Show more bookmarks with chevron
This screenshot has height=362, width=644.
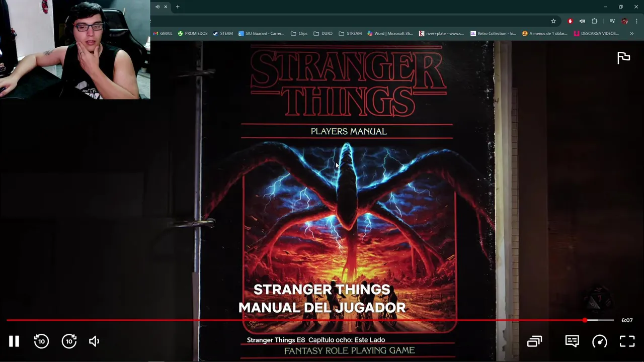pyautogui.click(x=632, y=34)
